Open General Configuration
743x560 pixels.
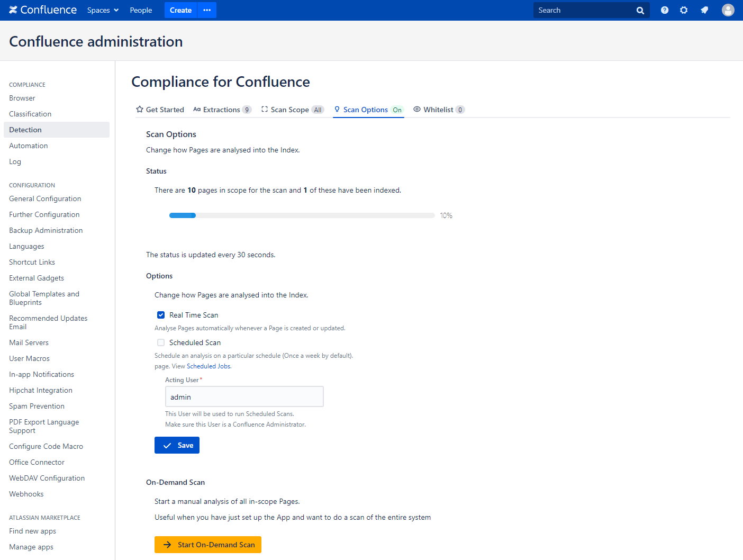[x=45, y=198]
